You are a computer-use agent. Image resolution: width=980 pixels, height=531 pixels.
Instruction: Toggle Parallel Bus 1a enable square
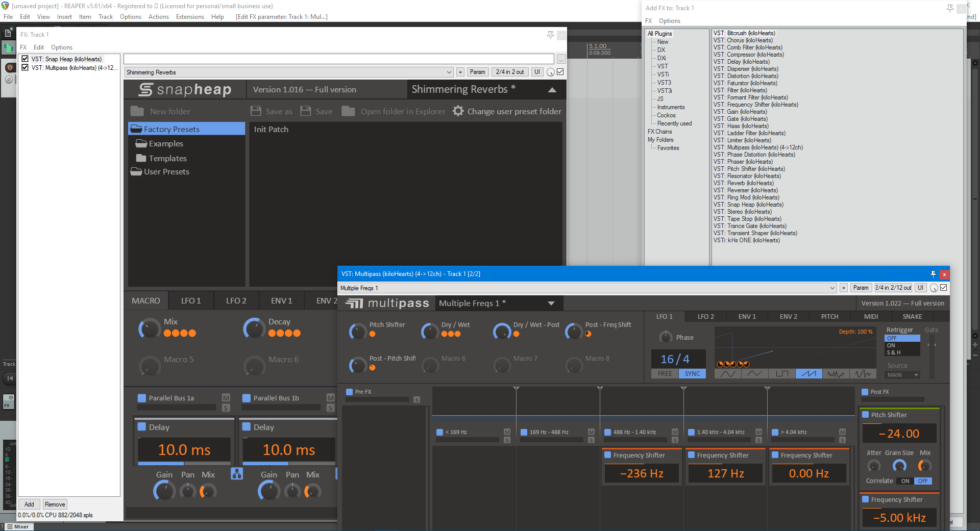coord(142,398)
